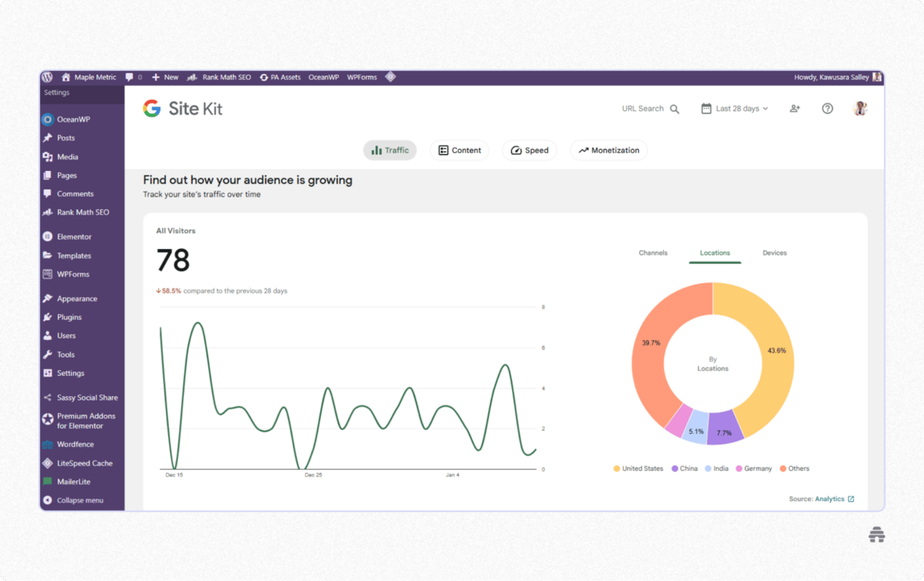The width and height of the screenshot is (924, 581).
Task: Select the Rank Math SEO sidebar icon
Action: point(49,212)
